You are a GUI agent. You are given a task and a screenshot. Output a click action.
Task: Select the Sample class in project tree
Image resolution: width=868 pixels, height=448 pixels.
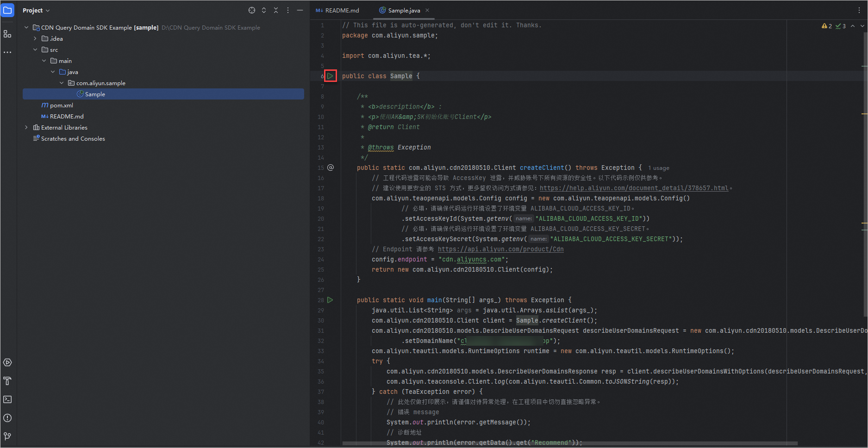coord(163,94)
